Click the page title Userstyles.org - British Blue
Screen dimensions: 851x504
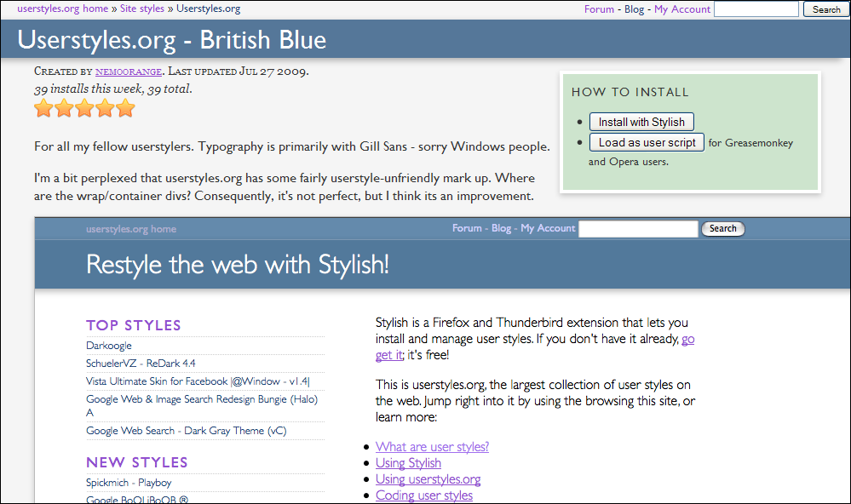pos(172,40)
